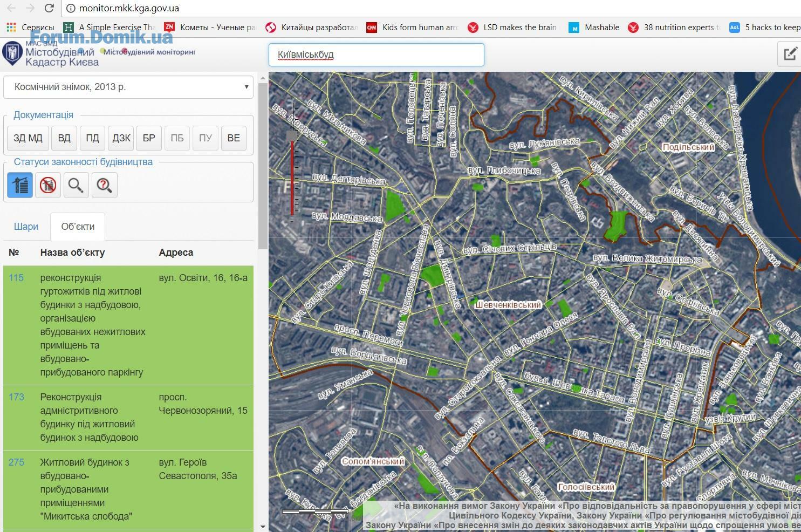801x532 pixels.
Task: Click the Солом'янський district label on map
Action: (373, 461)
